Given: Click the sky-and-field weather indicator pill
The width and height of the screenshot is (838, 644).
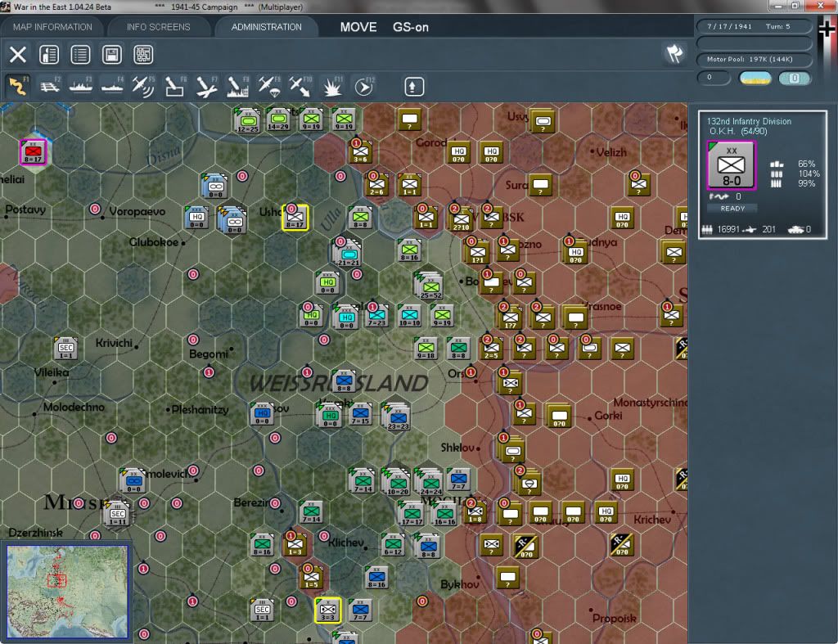Looking at the screenshot, I should click(x=755, y=78).
